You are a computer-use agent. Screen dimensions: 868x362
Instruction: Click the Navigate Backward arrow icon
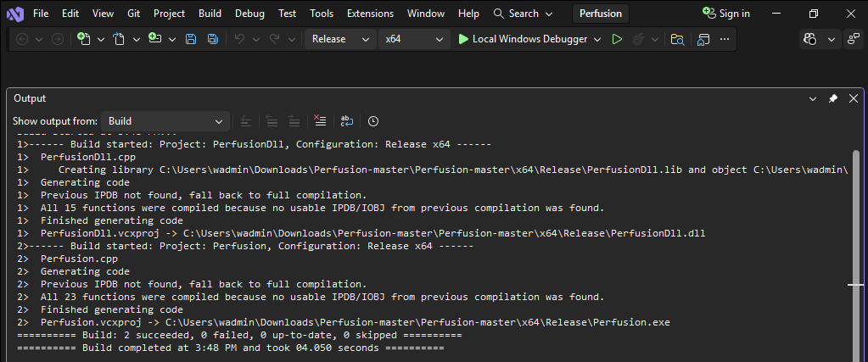point(22,39)
